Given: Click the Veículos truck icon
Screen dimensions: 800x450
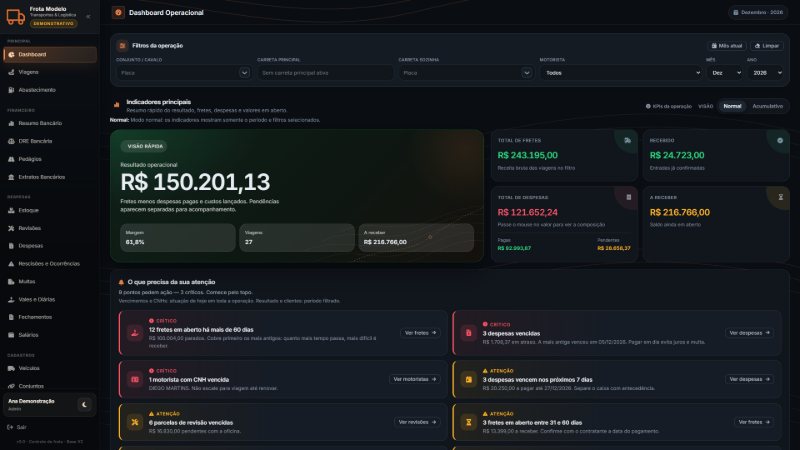Looking at the screenshot, I should pos(11,368).
